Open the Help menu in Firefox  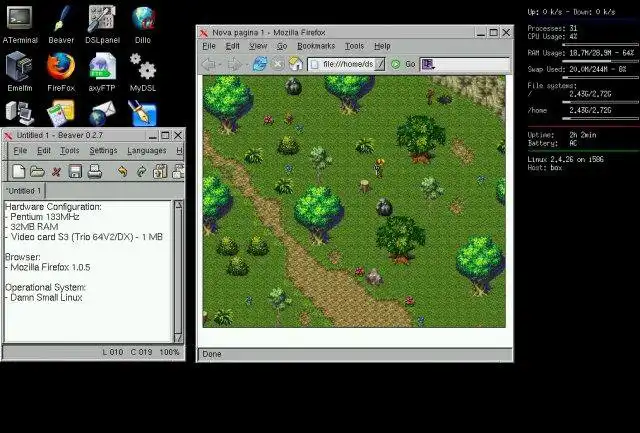382,46
